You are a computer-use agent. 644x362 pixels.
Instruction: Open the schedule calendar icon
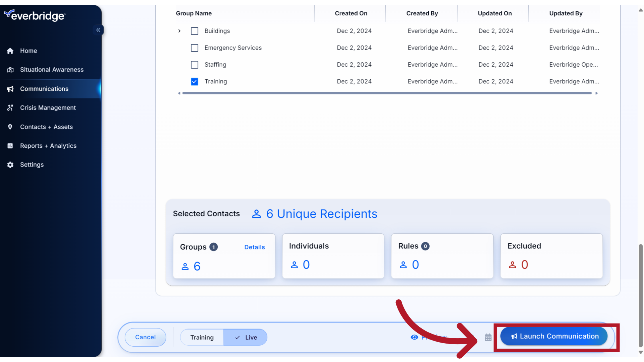[488, 337]
